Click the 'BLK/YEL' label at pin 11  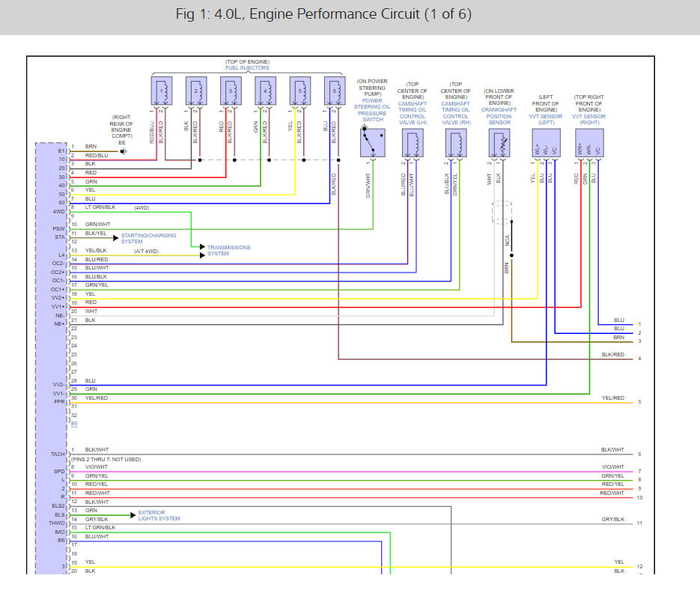point(96,233)
